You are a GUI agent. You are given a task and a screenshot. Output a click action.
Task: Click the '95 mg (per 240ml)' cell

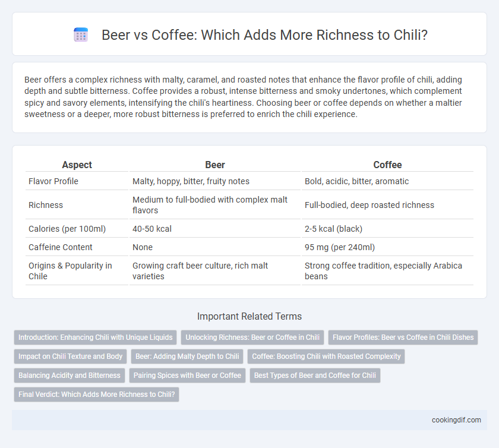point(387,247)
